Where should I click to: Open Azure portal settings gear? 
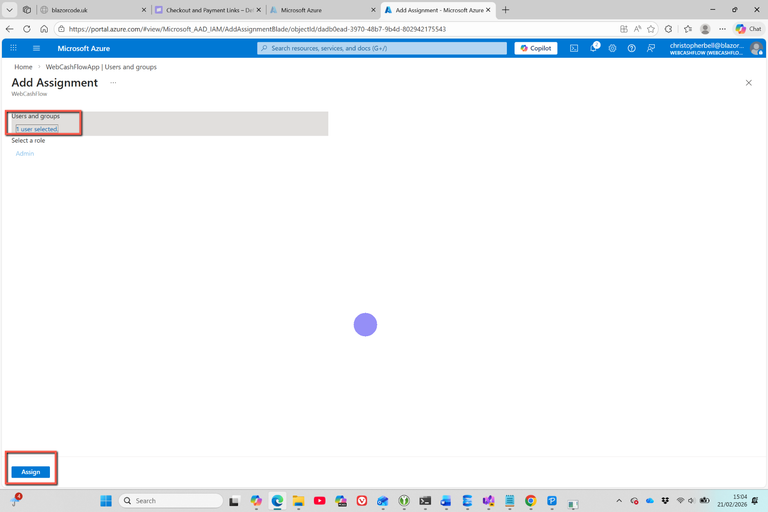click(x=612, y=48)
